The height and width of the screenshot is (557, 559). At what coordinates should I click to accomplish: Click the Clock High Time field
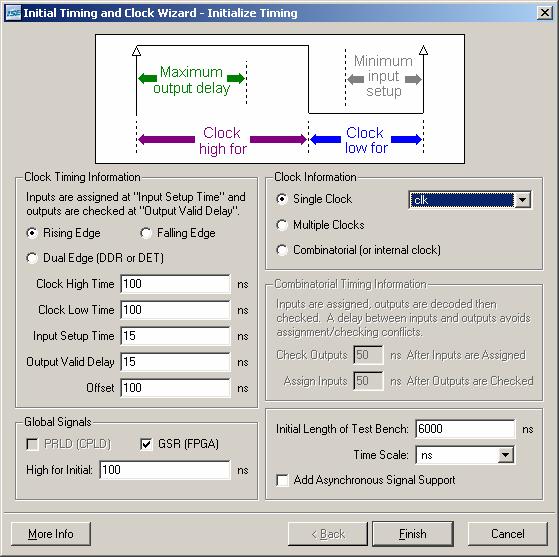coord(175,284)
